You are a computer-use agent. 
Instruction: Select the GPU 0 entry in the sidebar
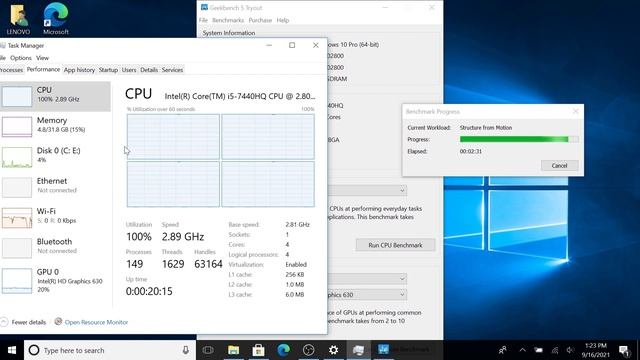pyautogui.click(x=55, y=280)
